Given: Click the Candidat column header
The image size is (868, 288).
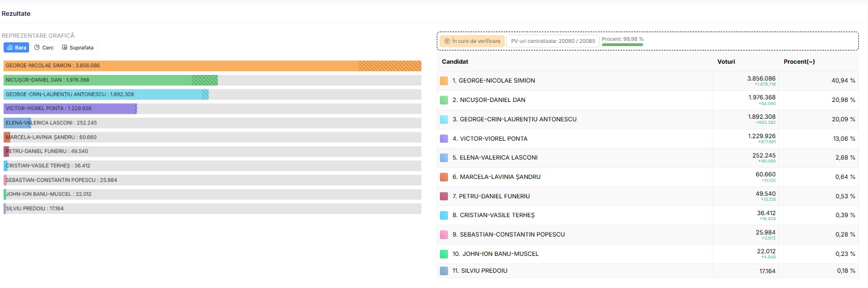Looking at the screenshot, I should coord(455,62).
